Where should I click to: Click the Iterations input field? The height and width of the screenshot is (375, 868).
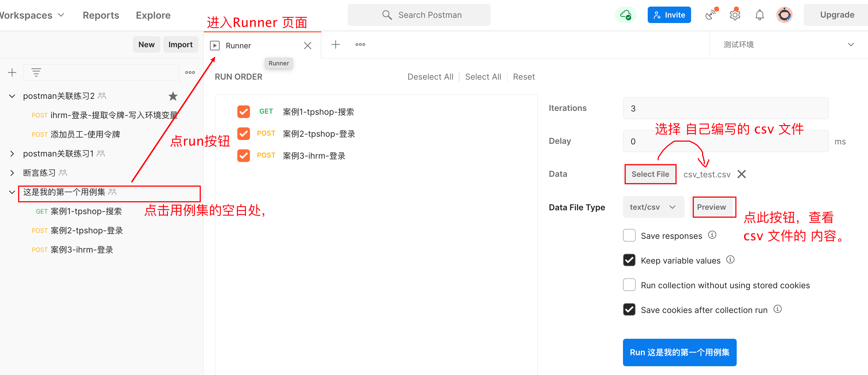point(725,108)
